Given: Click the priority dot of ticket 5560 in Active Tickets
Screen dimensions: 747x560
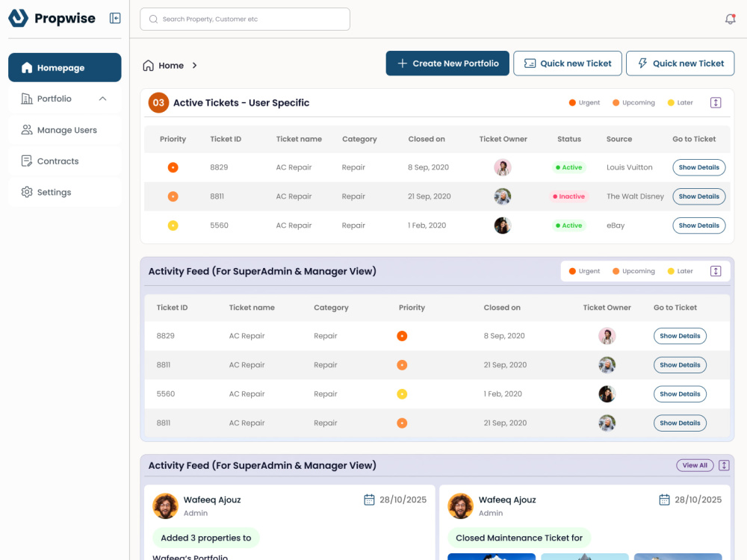Looking at the screenshot, I should point(173,225).
